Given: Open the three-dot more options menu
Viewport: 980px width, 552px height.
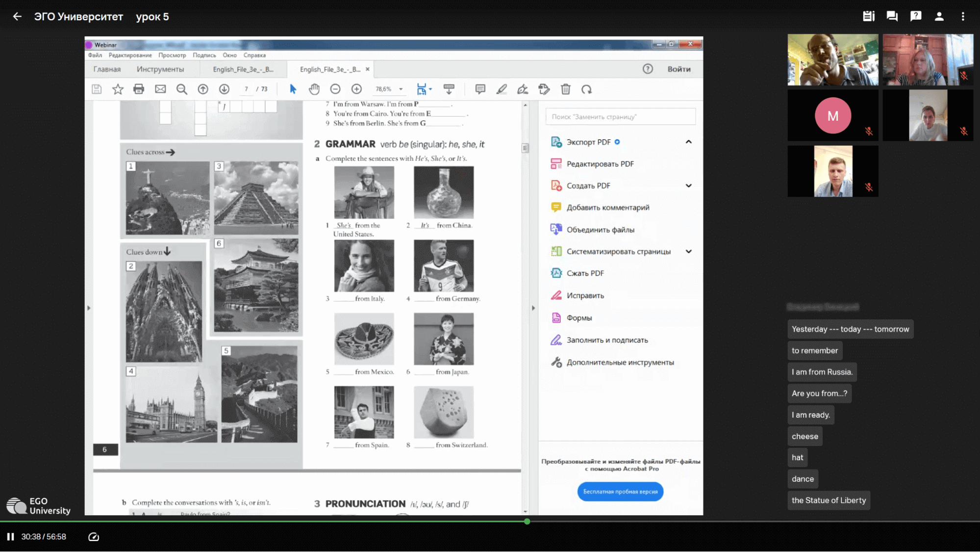Looking at the screenshot, I should (x=963, y=16).
